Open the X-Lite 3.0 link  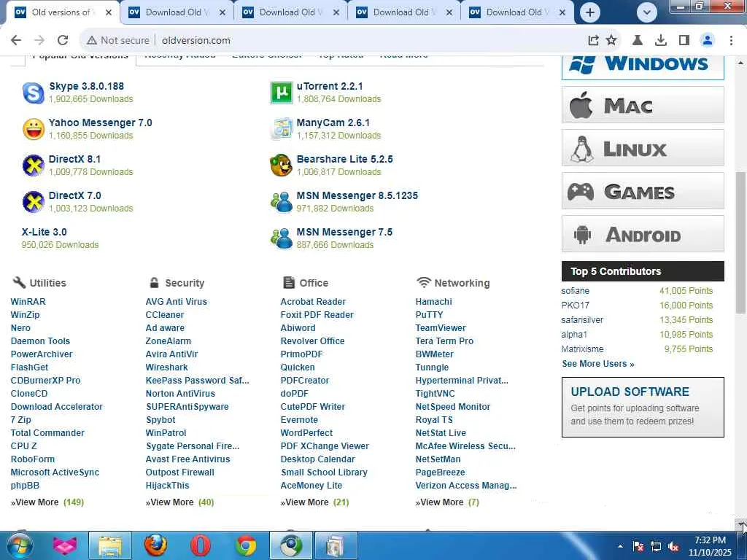pyautogui.click(x=44, y=232)
